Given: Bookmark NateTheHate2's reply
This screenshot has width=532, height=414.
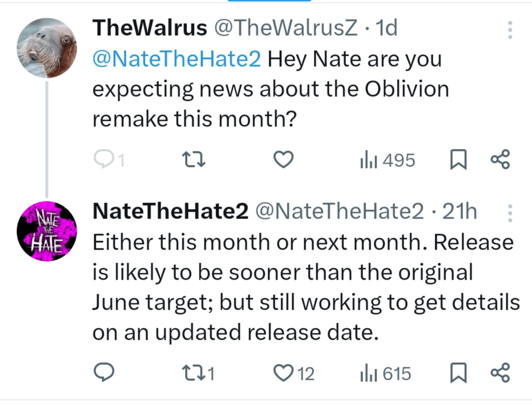Looking at the screenshot, I should [x=458, y=373].
